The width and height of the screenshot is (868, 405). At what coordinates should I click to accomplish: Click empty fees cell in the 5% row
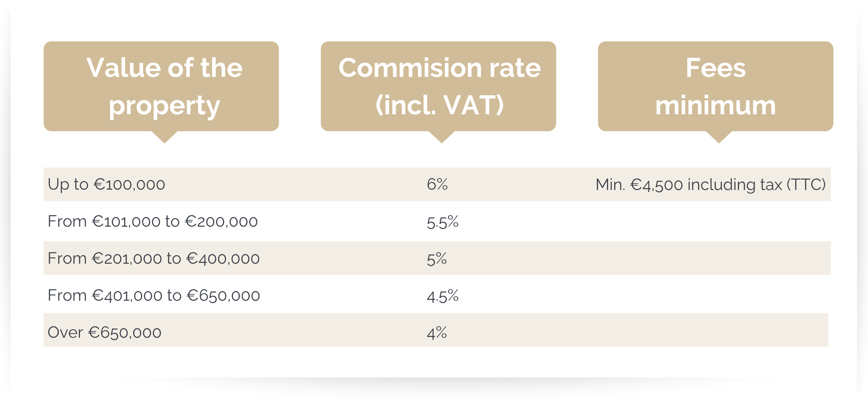point(710,258)
